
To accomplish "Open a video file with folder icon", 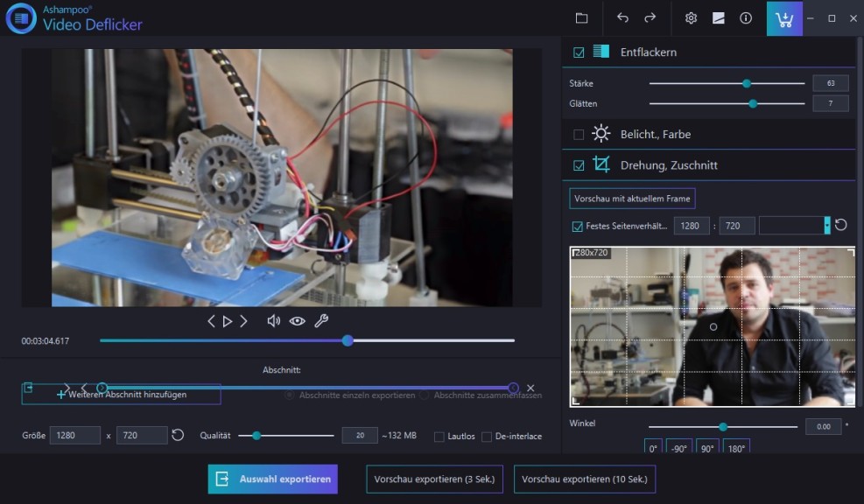I will [x=581, y=17].
